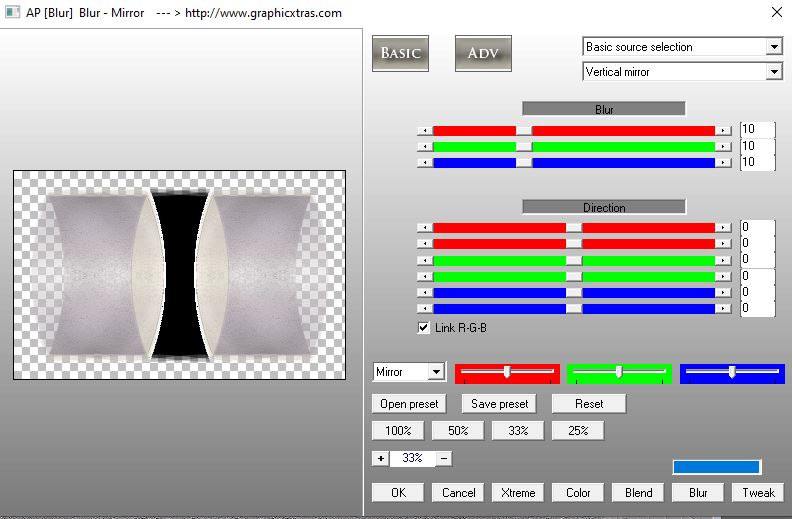Click Save preset button
Viewport: 792px width, 519px height.
(499, 404)
